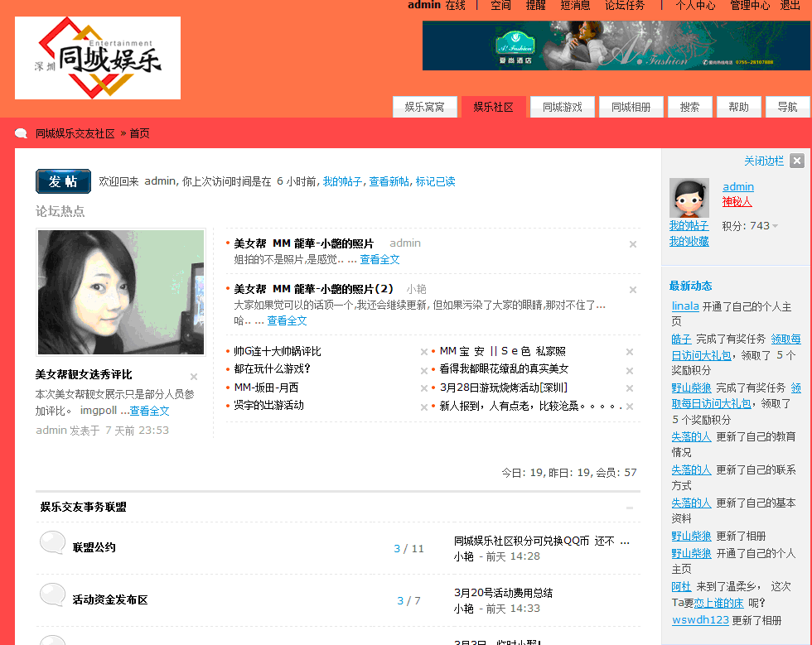This screenshot has height=645, width=812.
Task: Open the 恋上谁的床 link
Action: coord(719,603)
